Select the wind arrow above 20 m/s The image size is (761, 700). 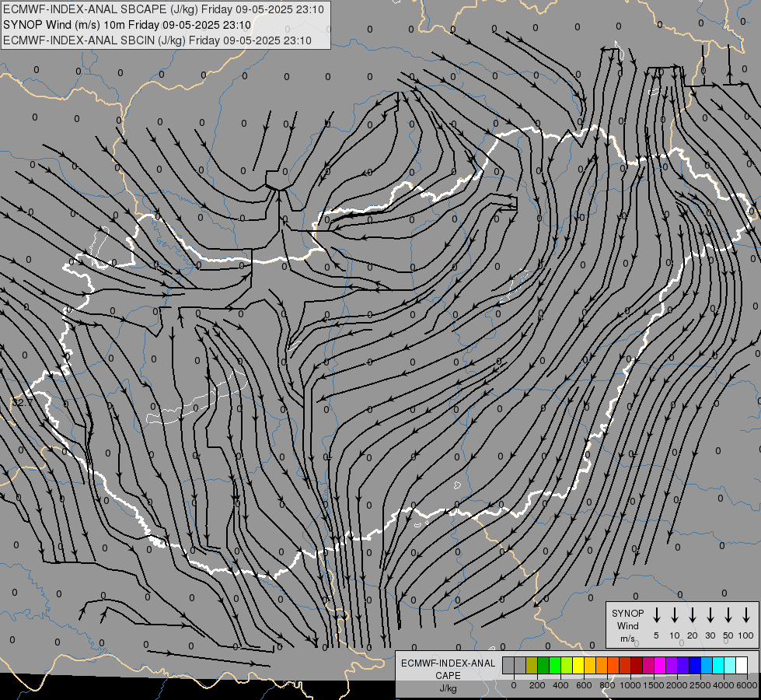click(693, 615)
